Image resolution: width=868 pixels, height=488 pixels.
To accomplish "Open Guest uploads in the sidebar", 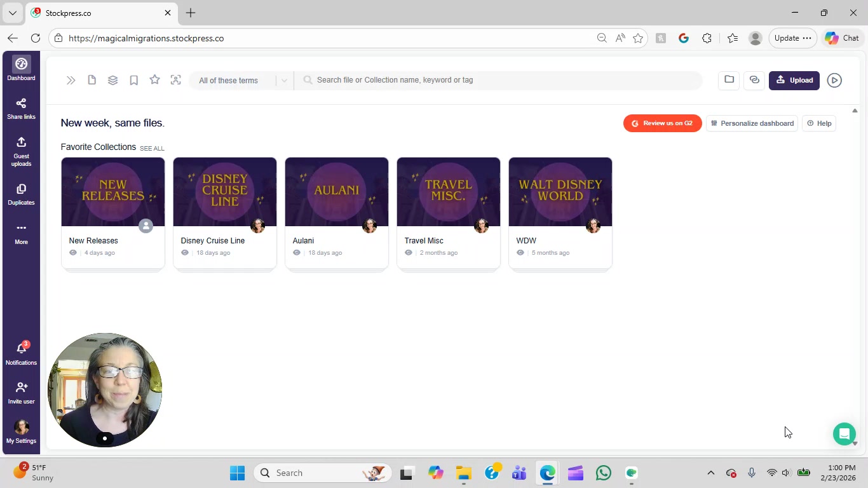I will [21, 151].
